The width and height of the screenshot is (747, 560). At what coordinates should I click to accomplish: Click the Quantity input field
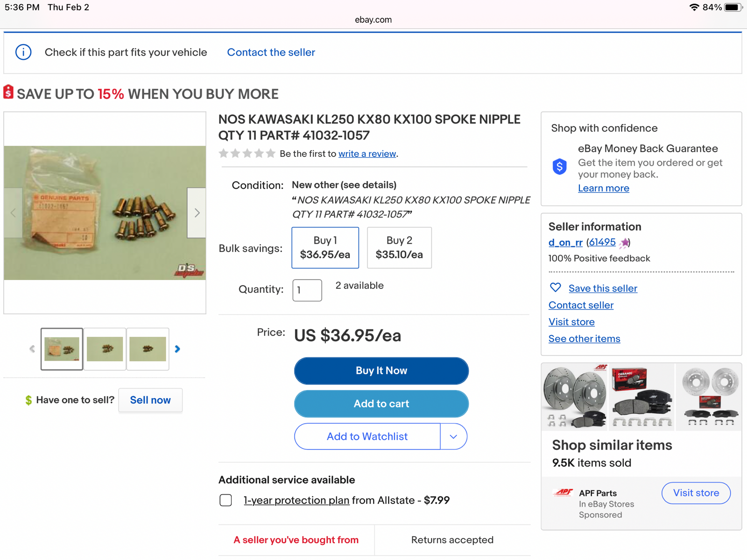pyautogui.click(x=307, y=290)
